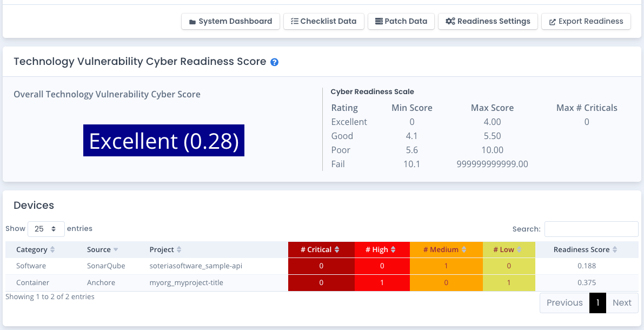Sort by Project column sort arrows
This screenshot has height=330, width=644.
179,249
